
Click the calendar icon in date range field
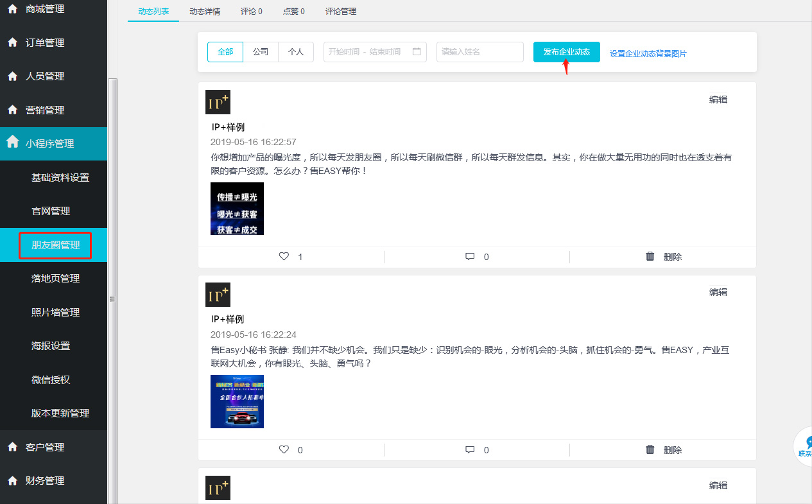point(417,52)
